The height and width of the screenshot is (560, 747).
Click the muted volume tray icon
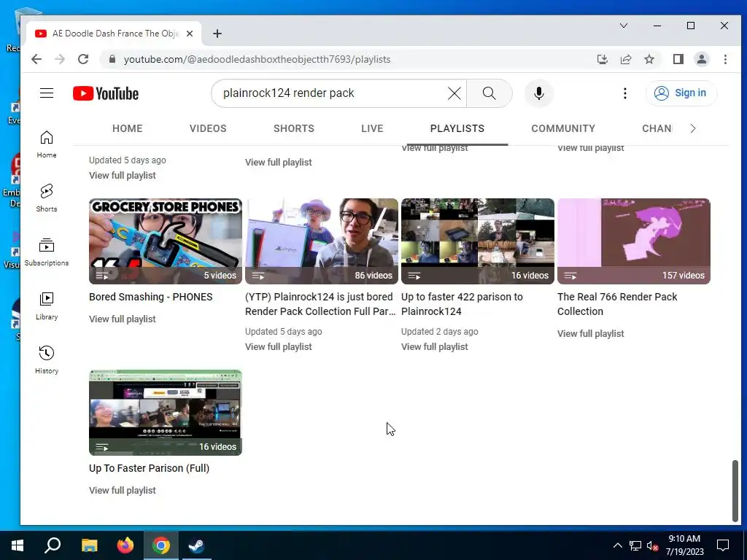651,545
